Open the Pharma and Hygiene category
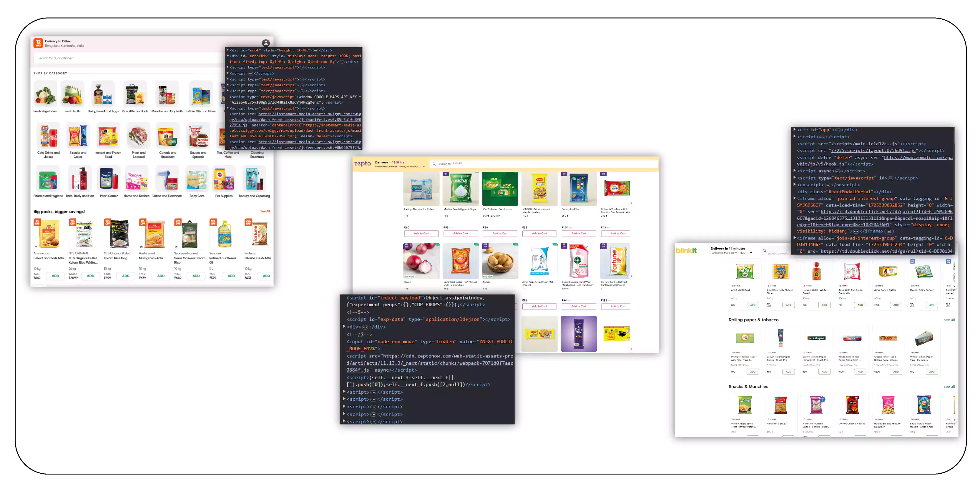Screen dimensions: 980x486 pos(48,182)
